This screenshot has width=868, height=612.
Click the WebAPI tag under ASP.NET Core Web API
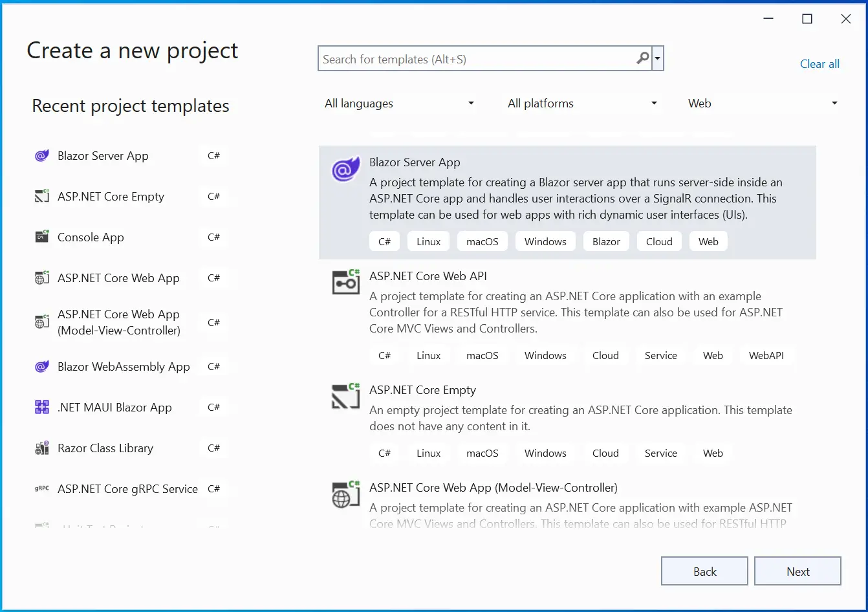click(x=766, y=355)
